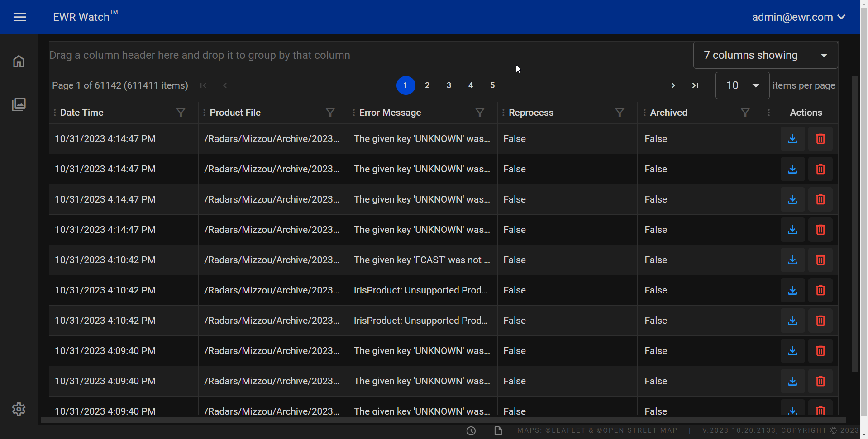
Task: Open the image library sidebar icon
Action: pos(19,104)
